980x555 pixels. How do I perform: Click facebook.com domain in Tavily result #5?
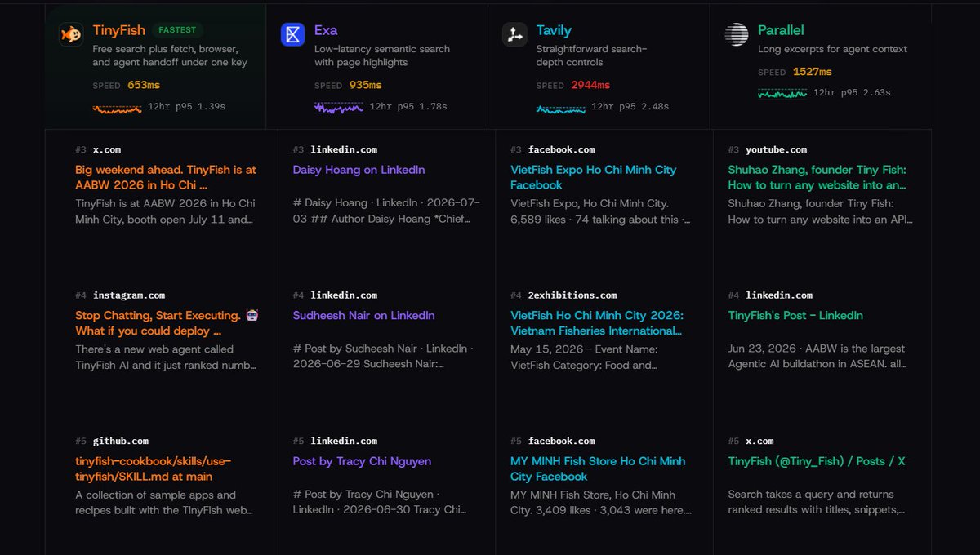point(562,441)
